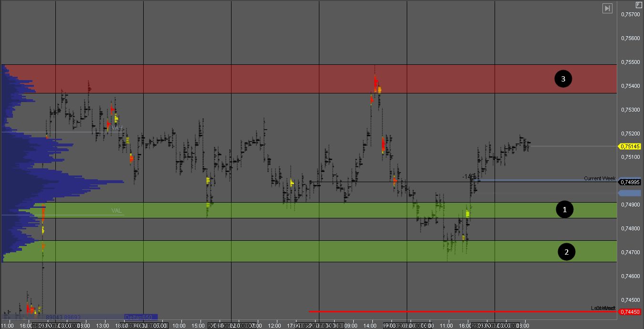This screenshot has height=329, width=644.
Task: Select the red 0,74450 price tag
Action: (x=630, y=312)
